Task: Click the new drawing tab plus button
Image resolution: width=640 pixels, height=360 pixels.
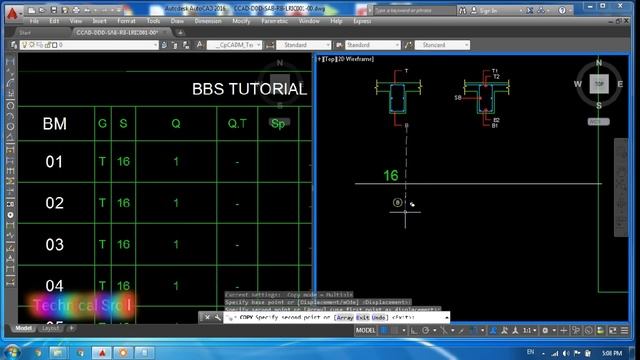Action: [180, 32]
